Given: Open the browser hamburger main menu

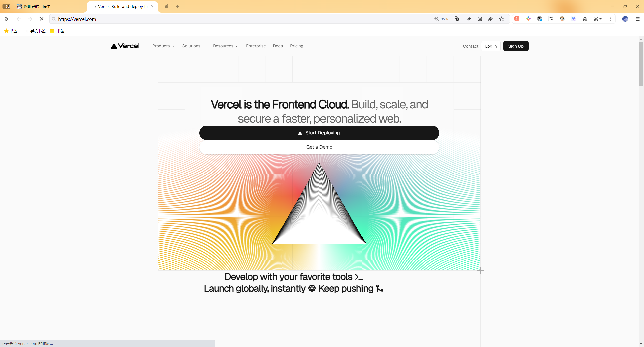Looking at the screenshot, I should click(x=638, y=19).
